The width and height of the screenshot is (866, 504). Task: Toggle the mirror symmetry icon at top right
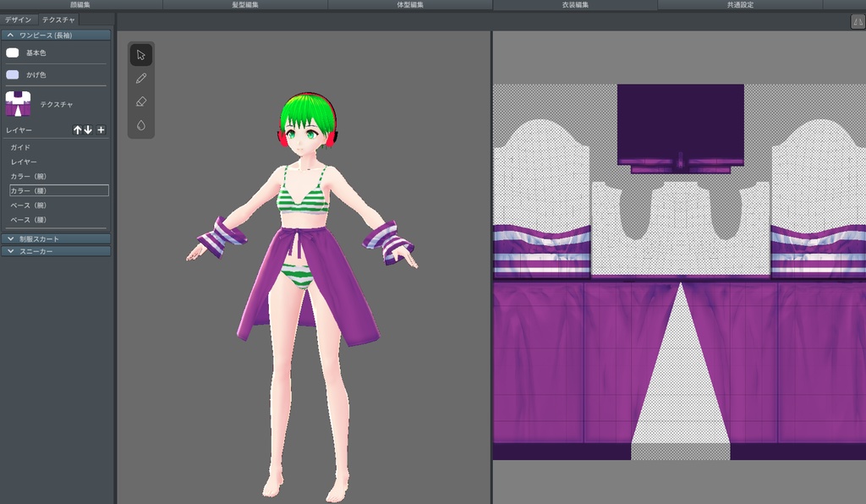tap(858, 22)
